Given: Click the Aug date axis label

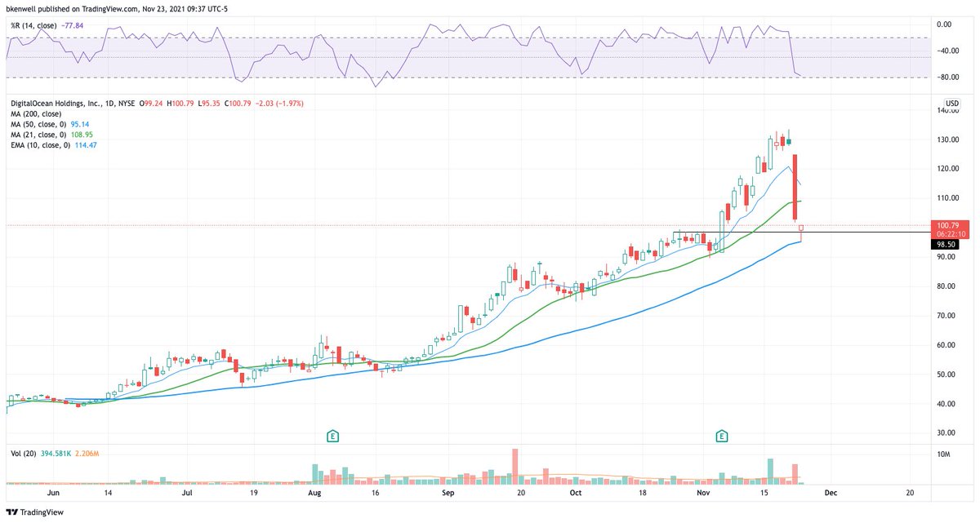Looking at the screenshot, I should 316,494.
